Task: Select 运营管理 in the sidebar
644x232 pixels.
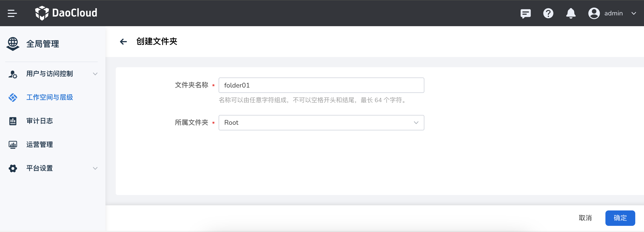Action: coord(39,144)
